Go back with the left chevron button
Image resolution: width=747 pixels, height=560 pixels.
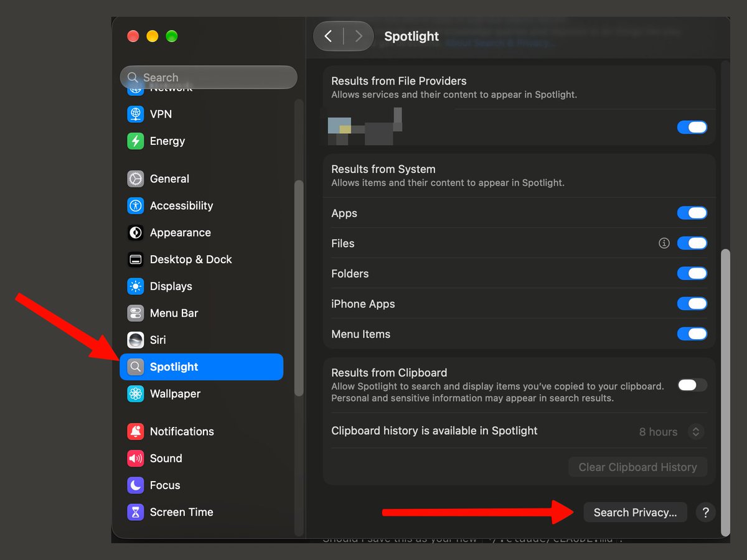coord(329,36)
